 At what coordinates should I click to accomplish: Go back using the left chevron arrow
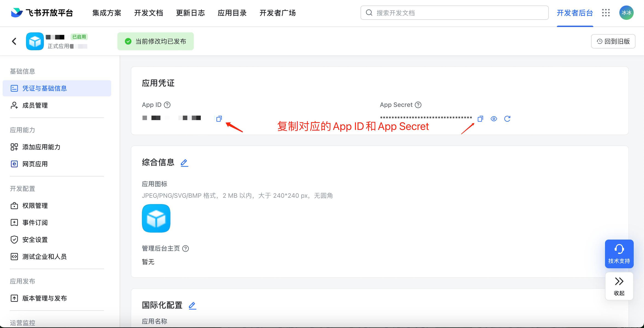click(14, 41)
